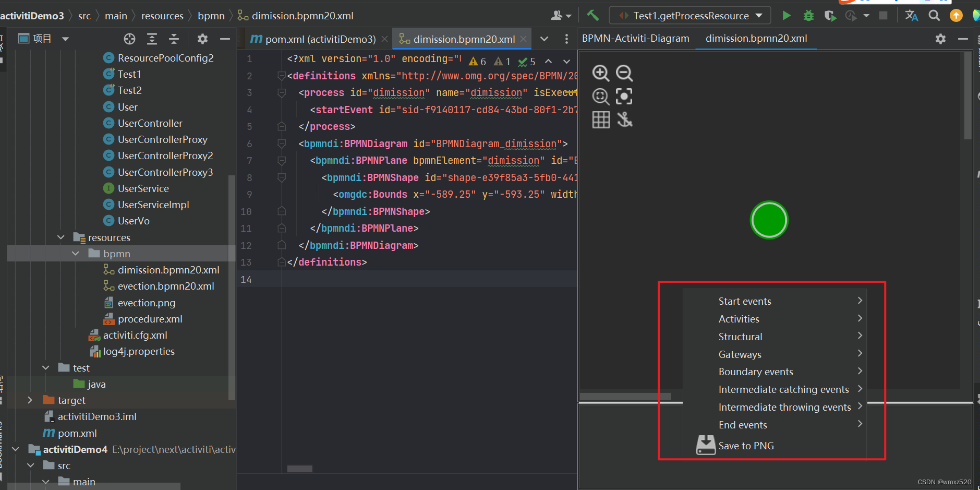This screenshot has width=980, height=490.
Task: Open Activities submenu
Action: point(775,319)
